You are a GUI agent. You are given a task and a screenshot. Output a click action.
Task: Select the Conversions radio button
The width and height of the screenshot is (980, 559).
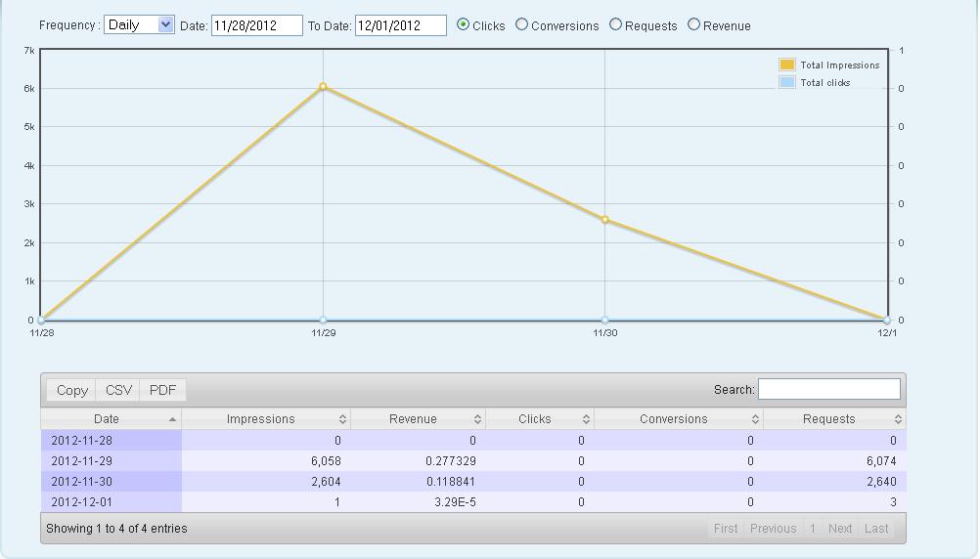pos(522,24)
